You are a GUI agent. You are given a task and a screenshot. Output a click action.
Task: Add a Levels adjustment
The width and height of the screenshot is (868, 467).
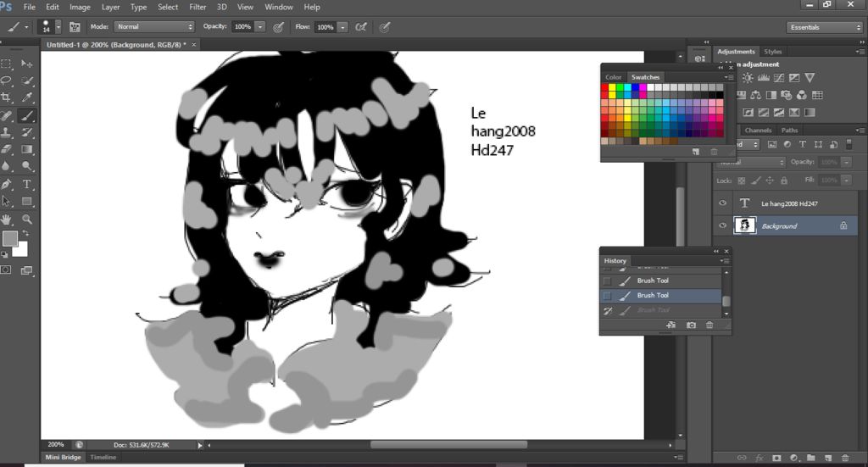click(764, 78)
